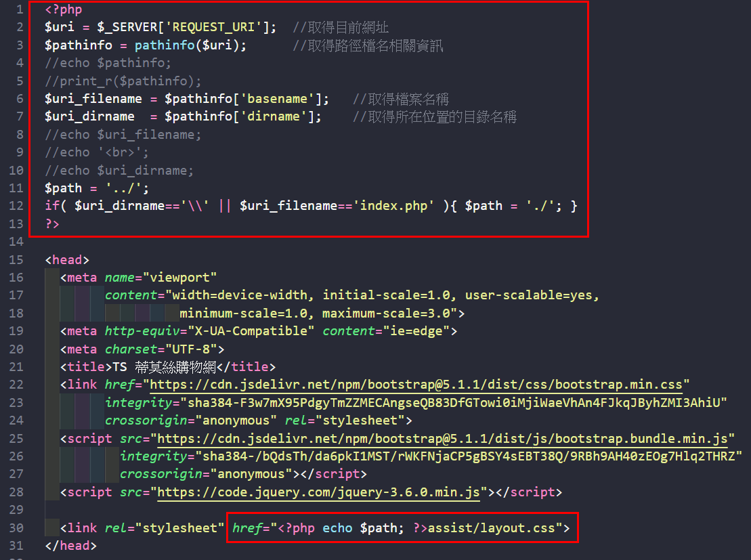Click the closing </head> tag
Image resolution: width=751 pixels, height=560 pixels.
pyautogui.click(x=71, y=545)
